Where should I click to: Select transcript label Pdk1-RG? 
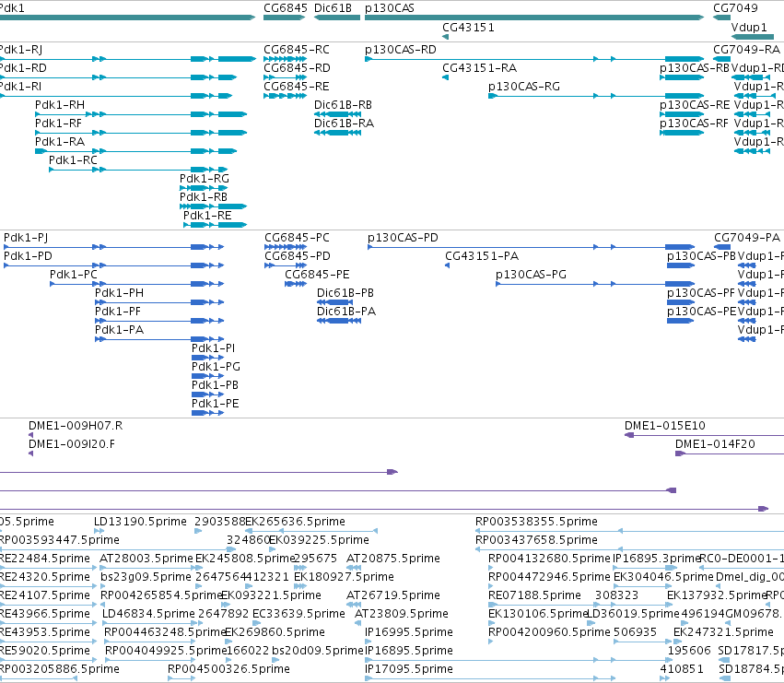pyautogui.click(x=205, y=179)
